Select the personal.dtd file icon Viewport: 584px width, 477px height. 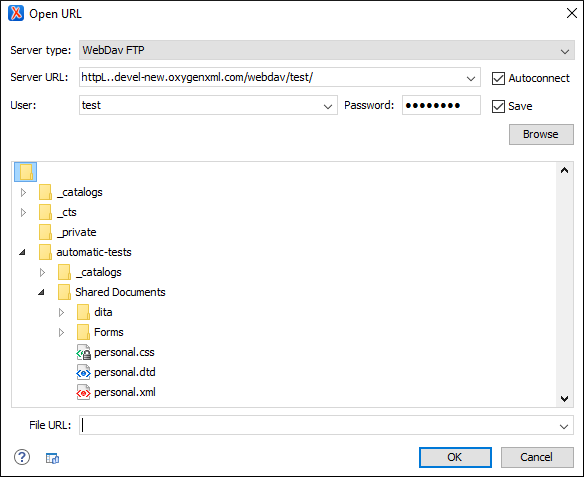(83, 372)
